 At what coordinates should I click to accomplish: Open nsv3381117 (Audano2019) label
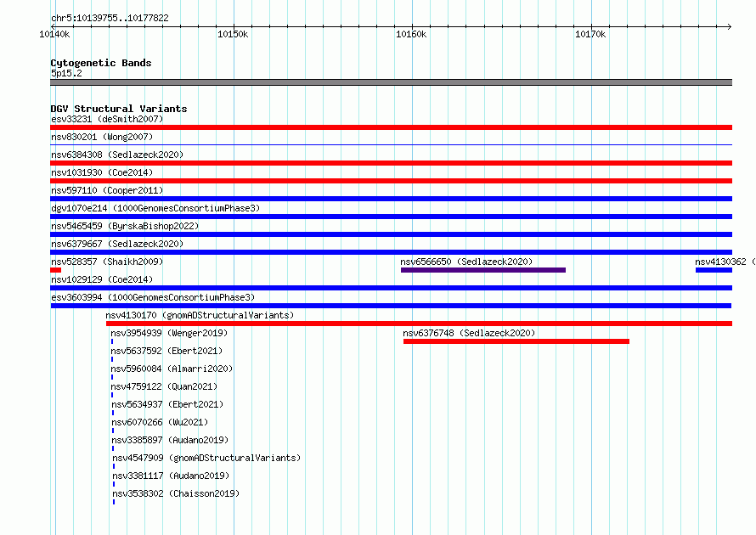coord(171,476)
